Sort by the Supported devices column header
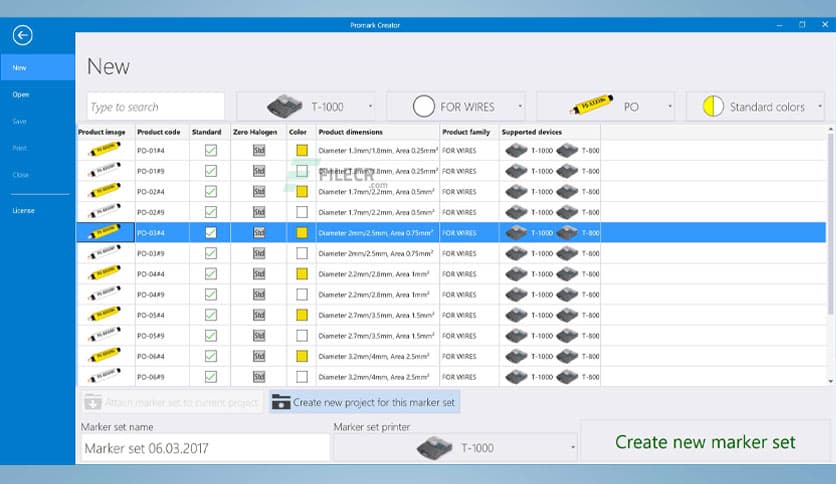This screenshot has height=484, width=836. (x=532, y=132)
